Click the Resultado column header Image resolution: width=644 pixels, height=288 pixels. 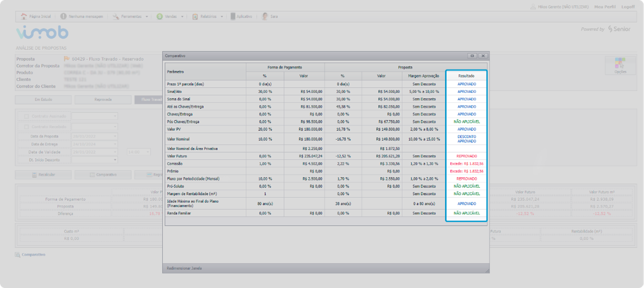[x=466, y=76]
